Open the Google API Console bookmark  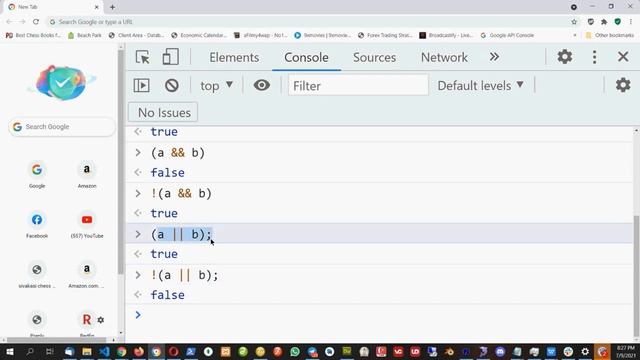pos(507,36)
